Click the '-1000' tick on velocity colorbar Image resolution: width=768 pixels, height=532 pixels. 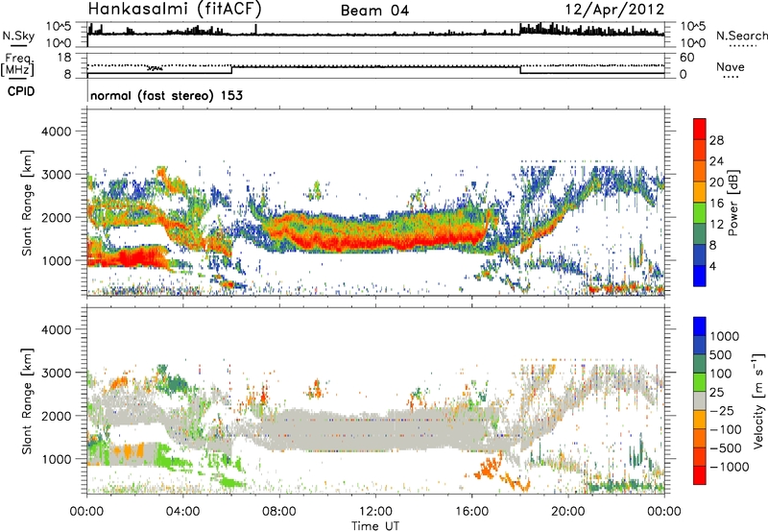(729, 467)
